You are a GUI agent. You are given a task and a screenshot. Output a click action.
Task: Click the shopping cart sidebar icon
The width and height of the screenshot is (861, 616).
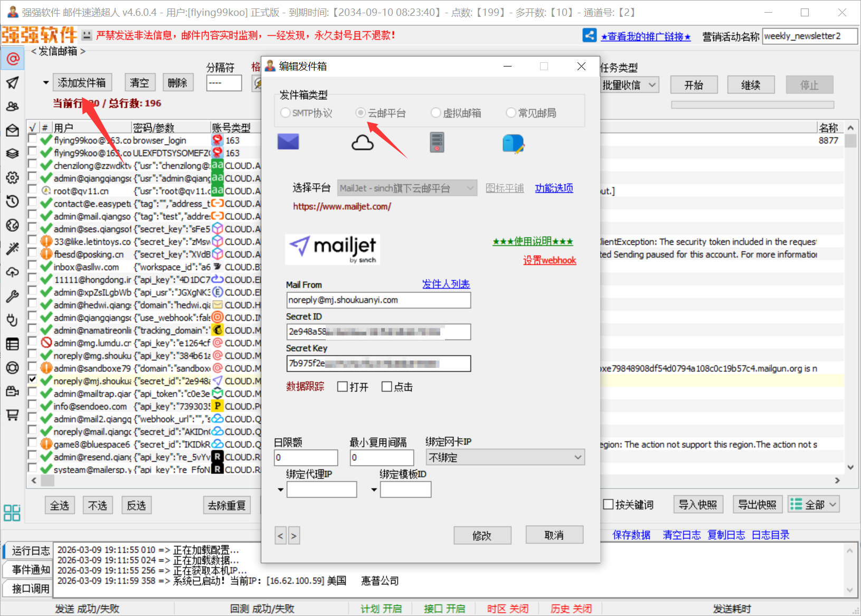[13, 415]
